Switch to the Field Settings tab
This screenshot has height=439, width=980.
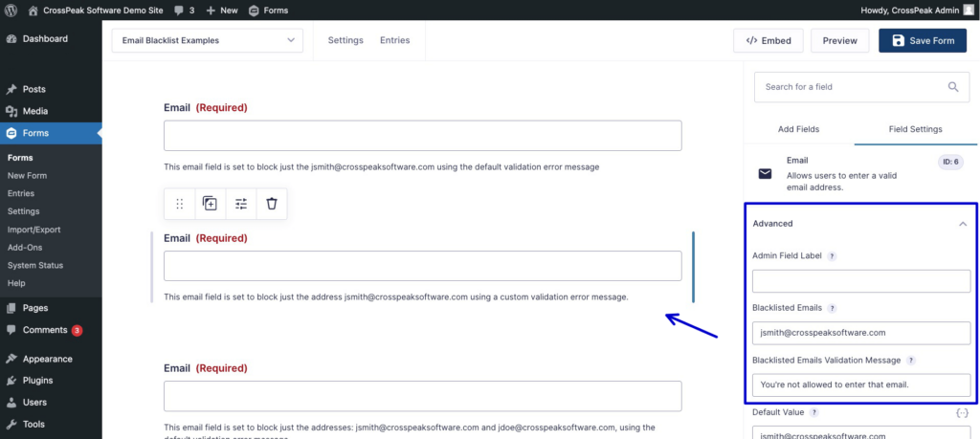(x=916, y=129)
